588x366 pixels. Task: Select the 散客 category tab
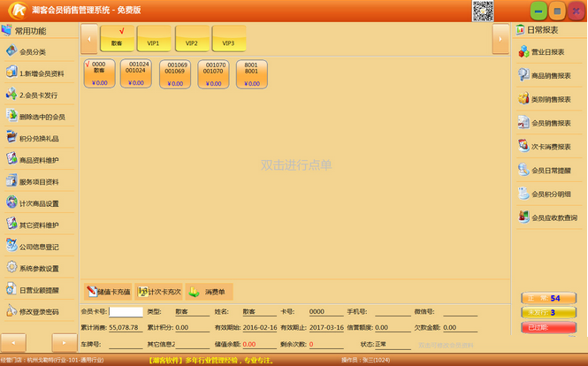click(x=117, y=38)
